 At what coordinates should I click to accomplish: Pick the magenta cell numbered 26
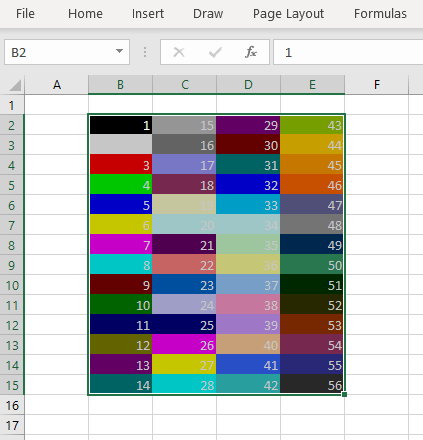tap(184, 344)
